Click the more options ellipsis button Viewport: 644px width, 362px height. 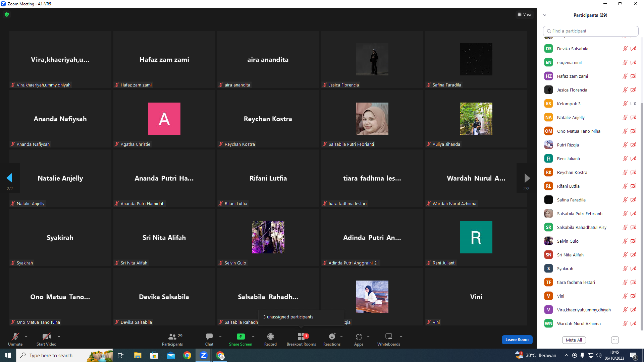click(x=615, y=340)
